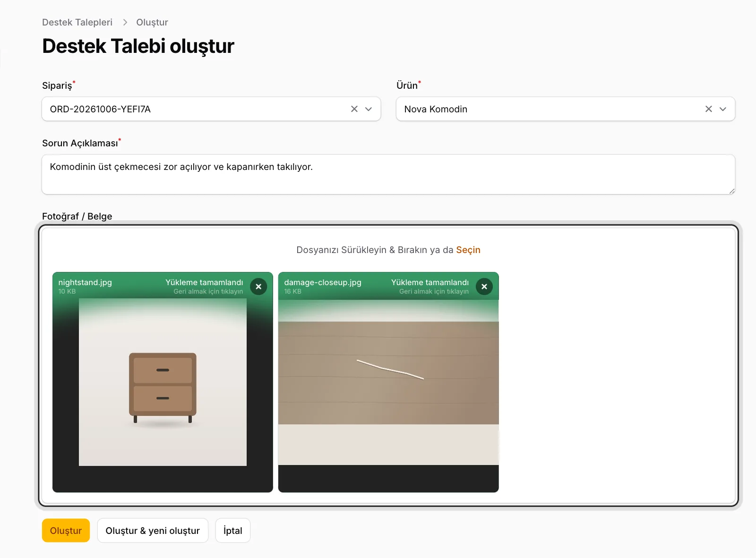Expand the Sipariş dropdown arrow

[369, 109]
